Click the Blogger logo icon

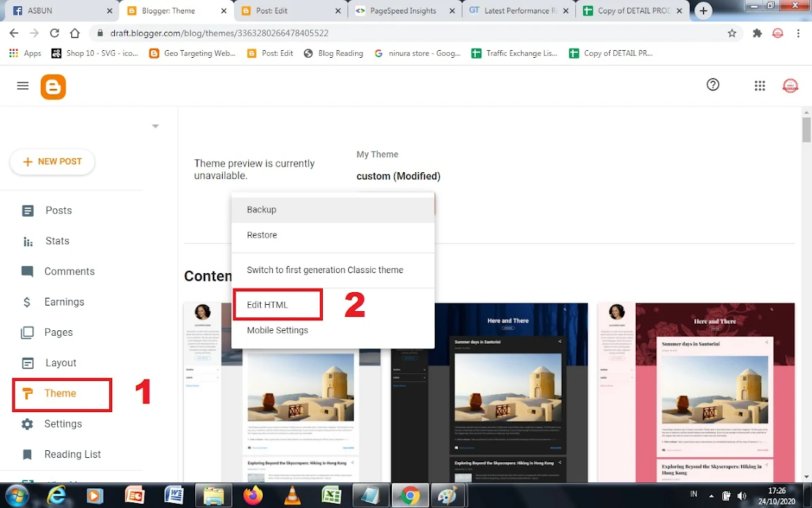click(53, 86)
